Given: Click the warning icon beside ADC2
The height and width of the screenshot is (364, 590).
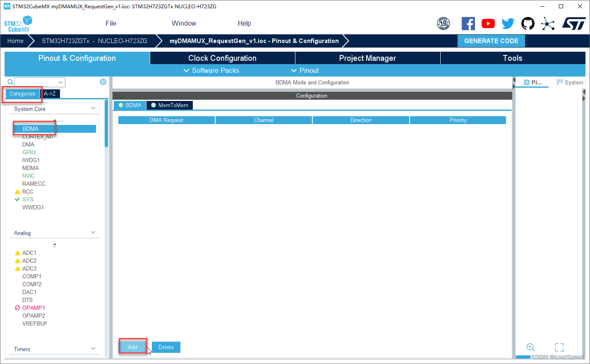Looking at the screenshot, I should pyautogui.click(x=17, y=261).
